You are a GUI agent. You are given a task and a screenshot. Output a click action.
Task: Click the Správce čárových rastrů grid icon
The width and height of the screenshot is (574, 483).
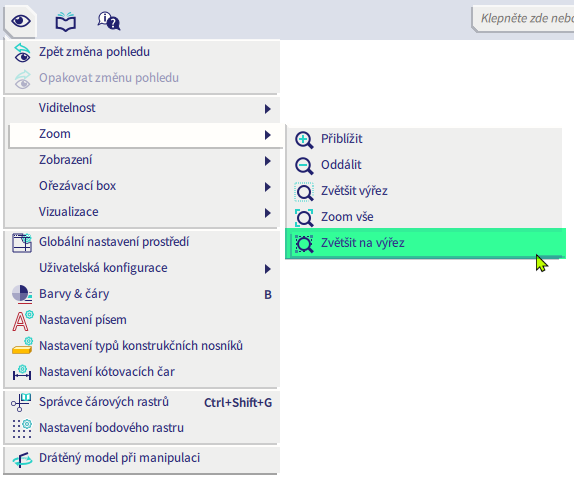21,402
